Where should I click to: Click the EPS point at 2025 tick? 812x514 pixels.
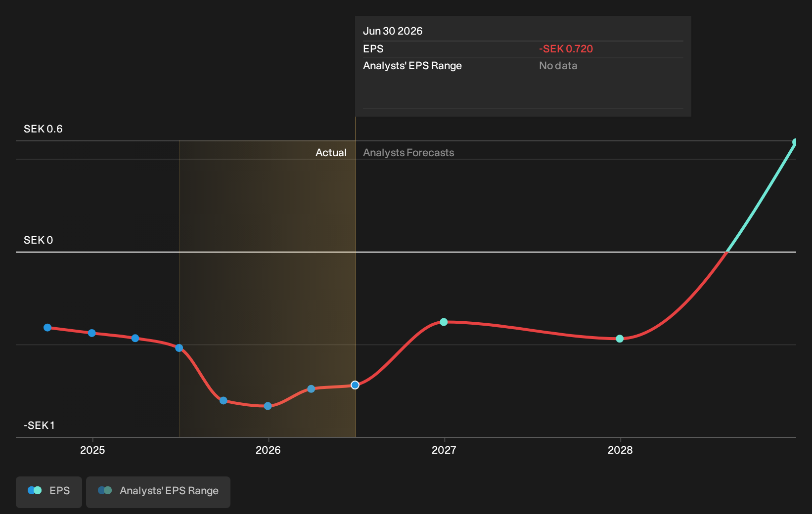(x=92, y=333)
